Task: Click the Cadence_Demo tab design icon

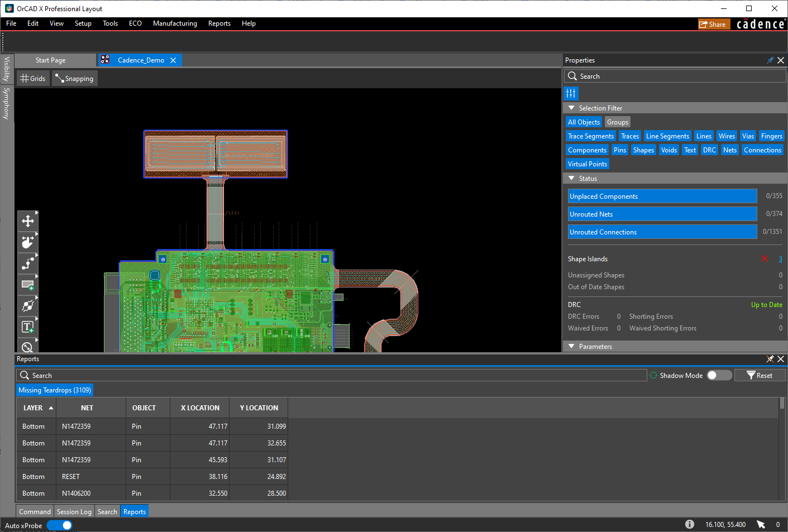Action: click(x=105, y=60)
